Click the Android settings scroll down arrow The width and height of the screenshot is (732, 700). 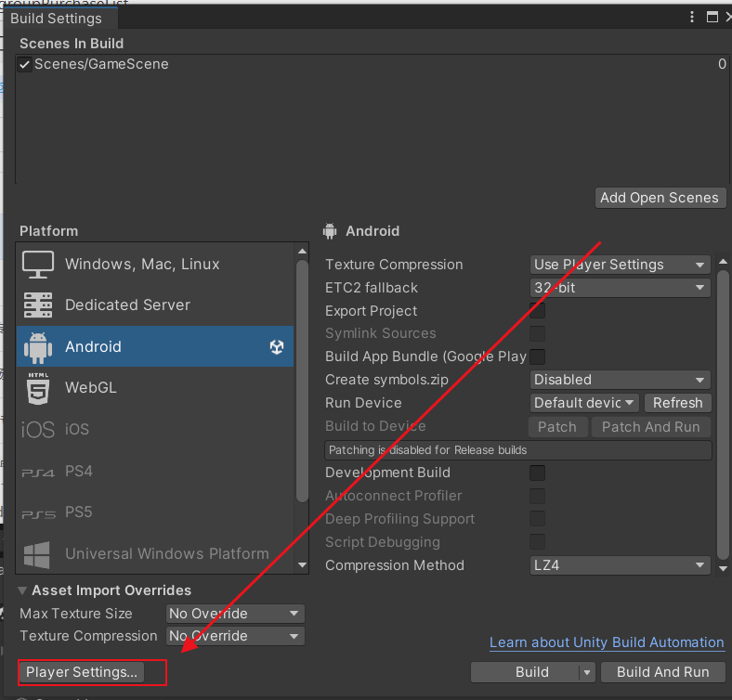click(723, 568)
